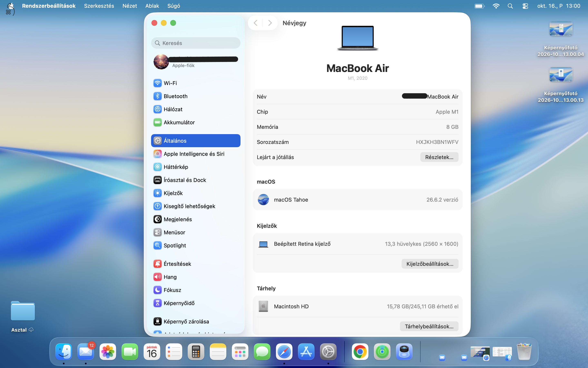This screenshot has height=368, width=588.
Task: Click the Keresés search field
Action: pyautogui.click(x=196, y=43)
